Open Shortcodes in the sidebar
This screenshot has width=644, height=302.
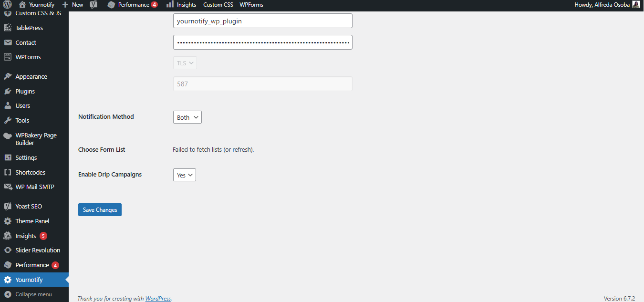tap(30, 172)
